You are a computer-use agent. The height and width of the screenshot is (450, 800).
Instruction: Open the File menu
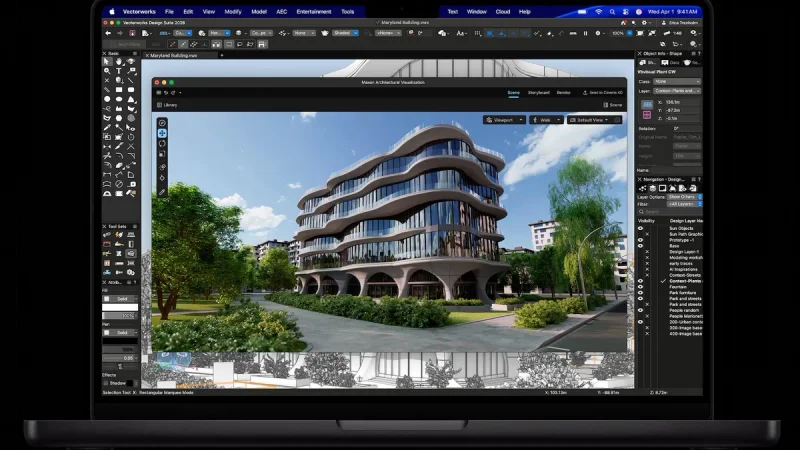pyautogui.click(x=169, y=11)
